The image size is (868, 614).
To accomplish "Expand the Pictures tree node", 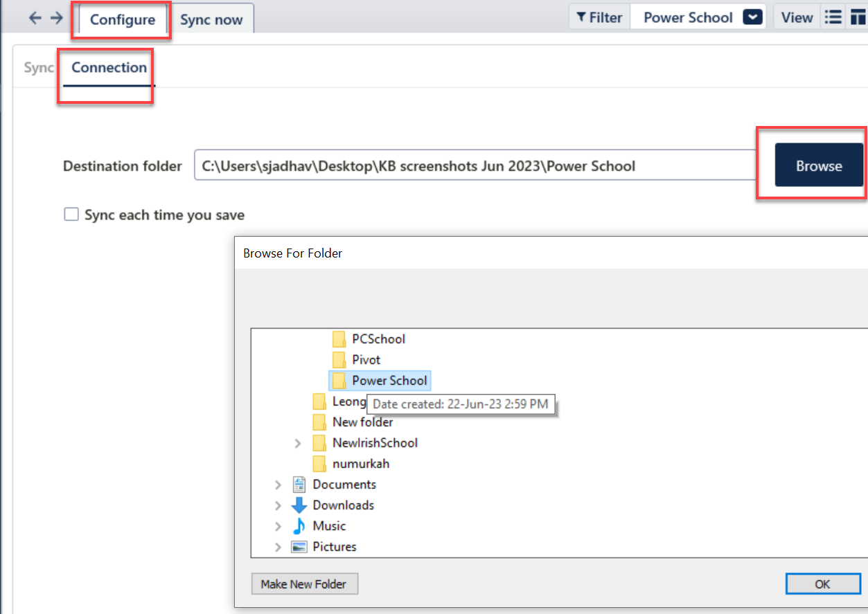I will click(278, 547).
